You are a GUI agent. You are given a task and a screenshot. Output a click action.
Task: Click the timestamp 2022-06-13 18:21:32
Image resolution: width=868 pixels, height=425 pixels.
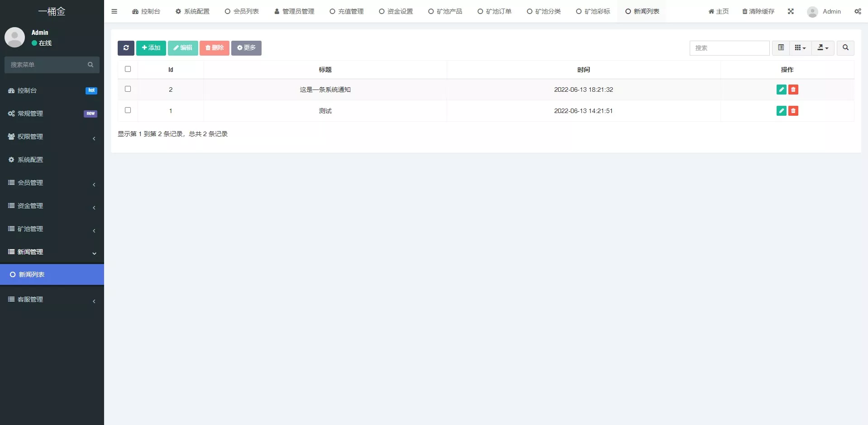583,90
